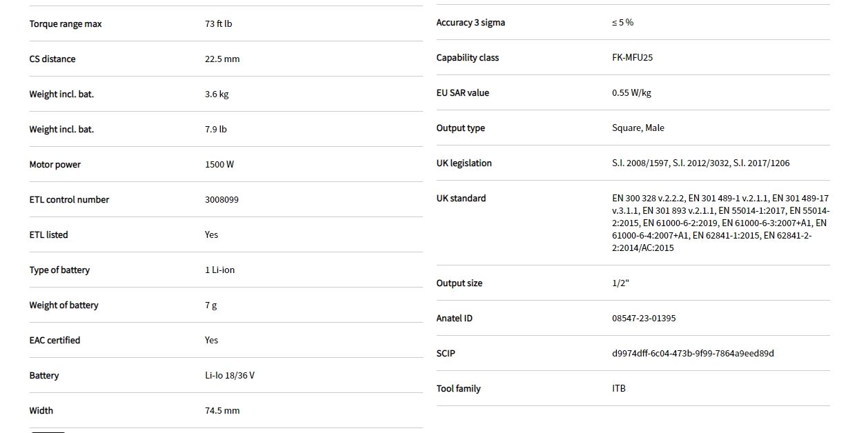Viewport: 868px width, 433px height.
Task: Click the 74.5 mm width value
Action: [222, 411]
